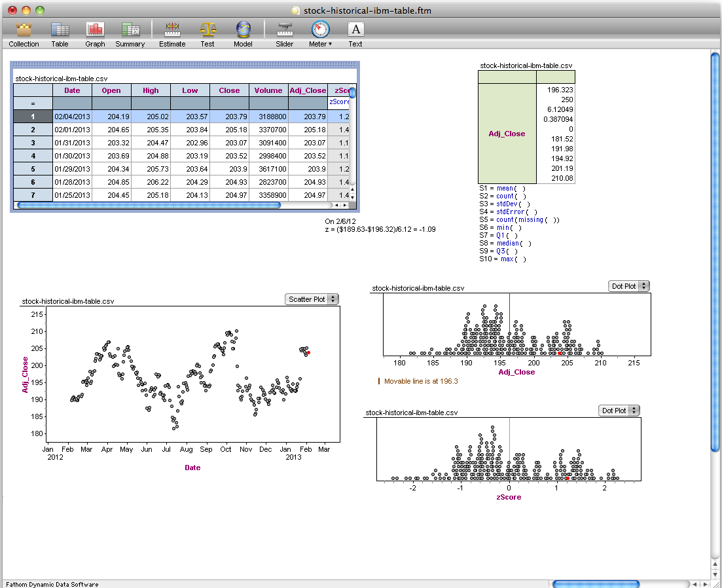Select row 4 in the data table
The width and height of the screenshot is (722, 588).
(x=33, y=156)
